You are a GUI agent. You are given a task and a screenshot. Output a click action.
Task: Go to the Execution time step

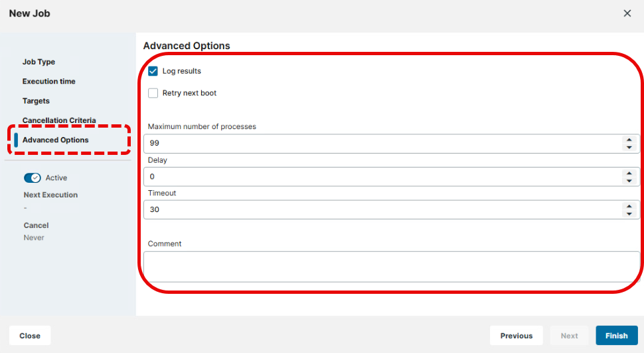(x=48, y=81)
